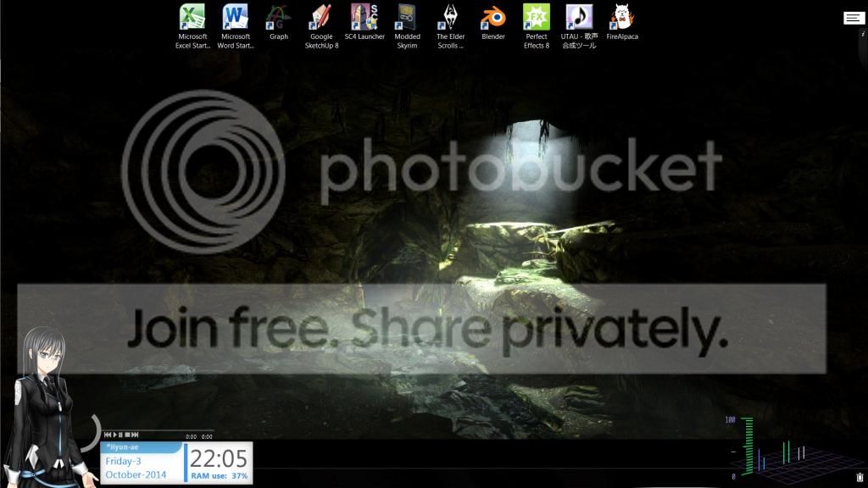
Task: Open the recycle bin tray icon
Action: pyautogui.click(x=860, y=477)
